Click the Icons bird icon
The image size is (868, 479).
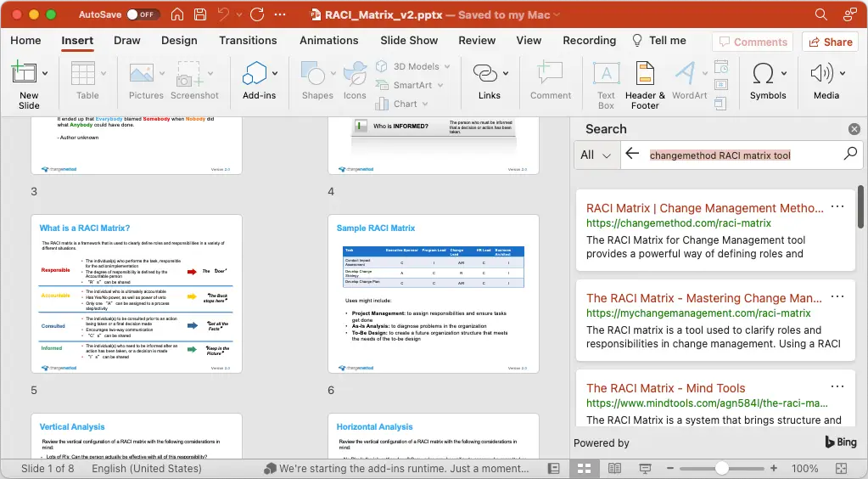tap(355, 73)
